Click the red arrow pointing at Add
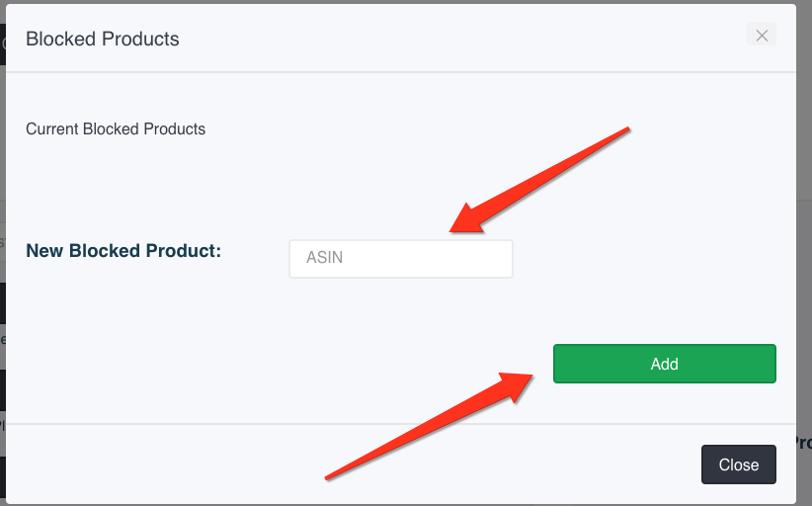The height and width of the screenshot is (506, 812). (429, 426)
